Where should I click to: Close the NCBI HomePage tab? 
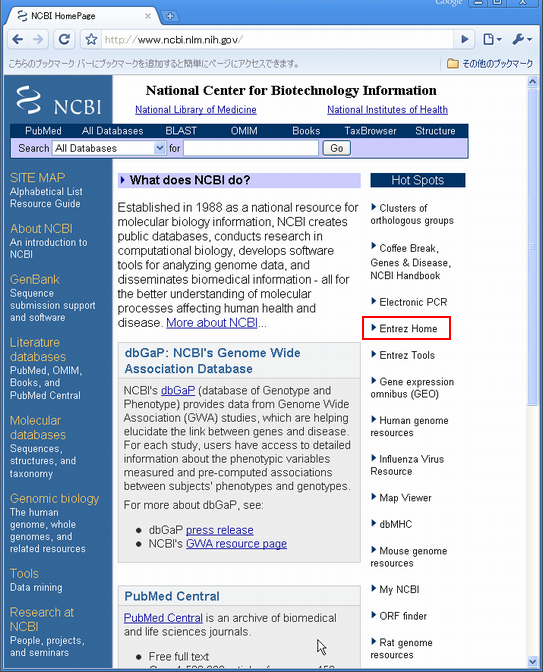tap(148, 16)
